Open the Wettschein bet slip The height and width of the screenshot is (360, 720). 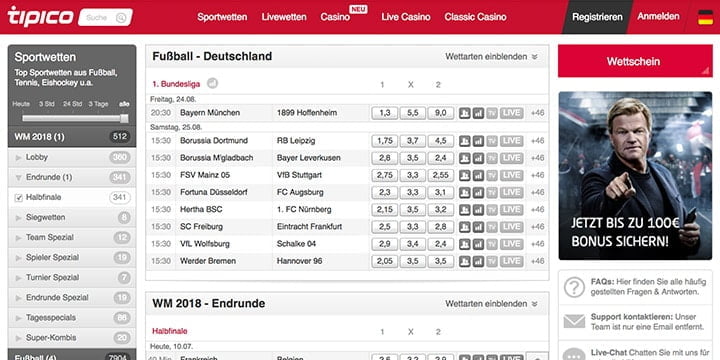(635, 61)
